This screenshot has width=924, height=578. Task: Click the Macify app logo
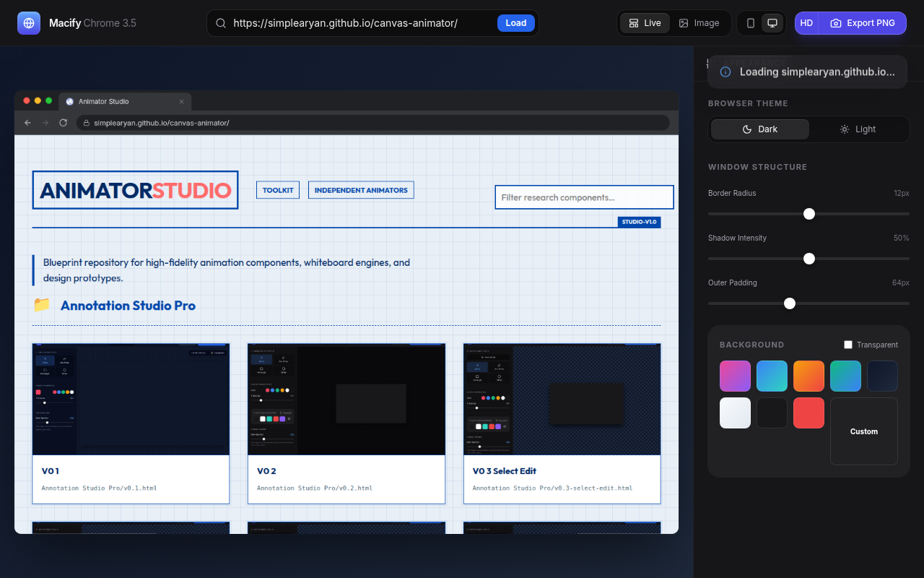pos(28,22)
